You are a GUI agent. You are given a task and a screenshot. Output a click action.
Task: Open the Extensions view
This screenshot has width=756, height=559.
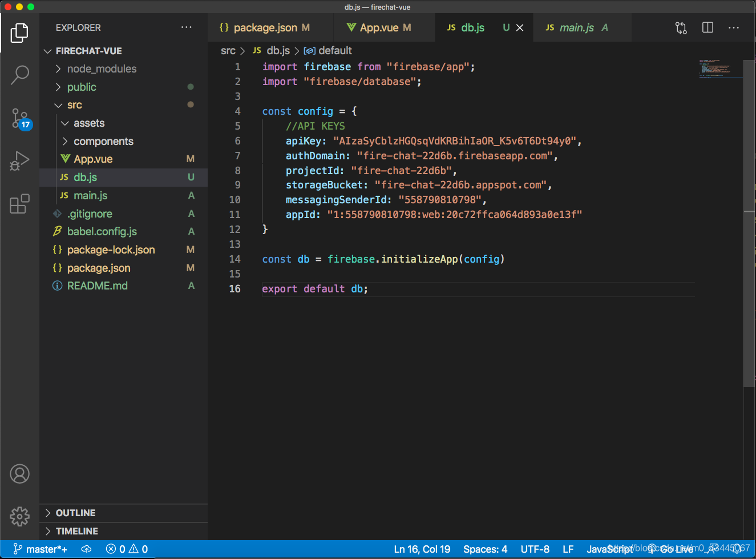coord(19,204)
